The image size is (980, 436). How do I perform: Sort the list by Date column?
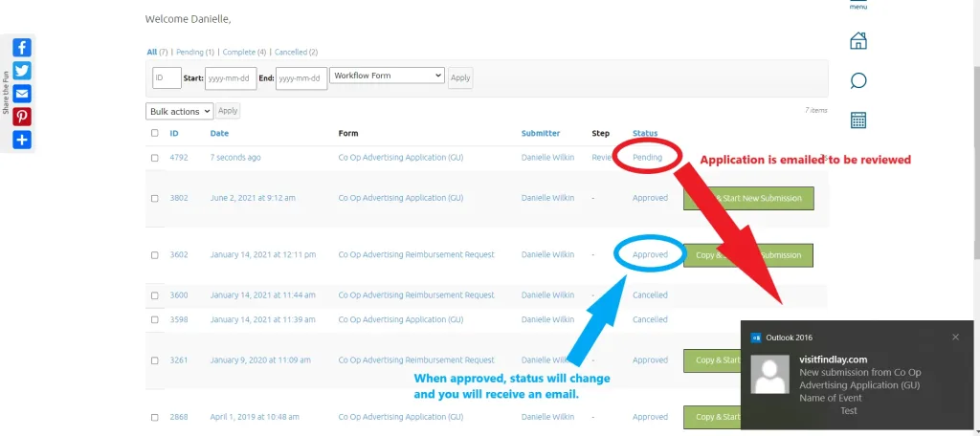(x=219, y=133)
